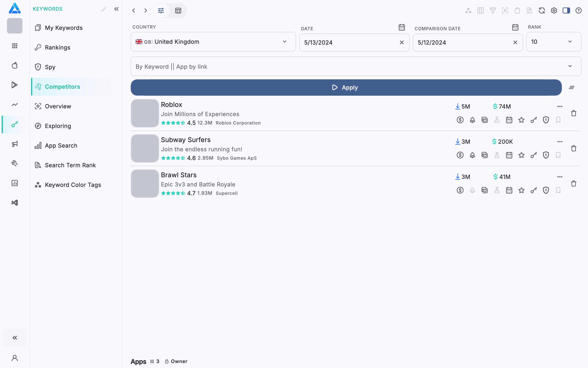
Task: Open the more options menu for Subway Surfers
Action: (x=560, y=142)
